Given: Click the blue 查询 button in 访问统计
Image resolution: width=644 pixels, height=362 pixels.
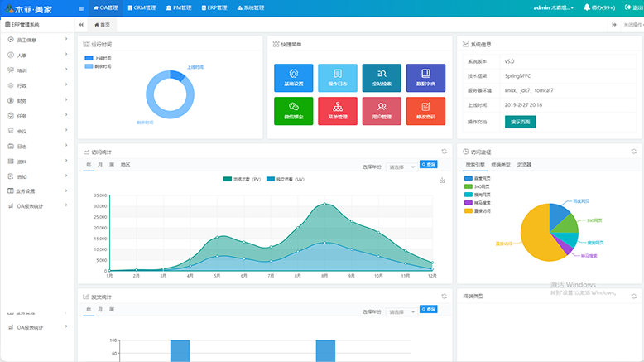Looking at the screenshot, I should (x=428, y=165).
